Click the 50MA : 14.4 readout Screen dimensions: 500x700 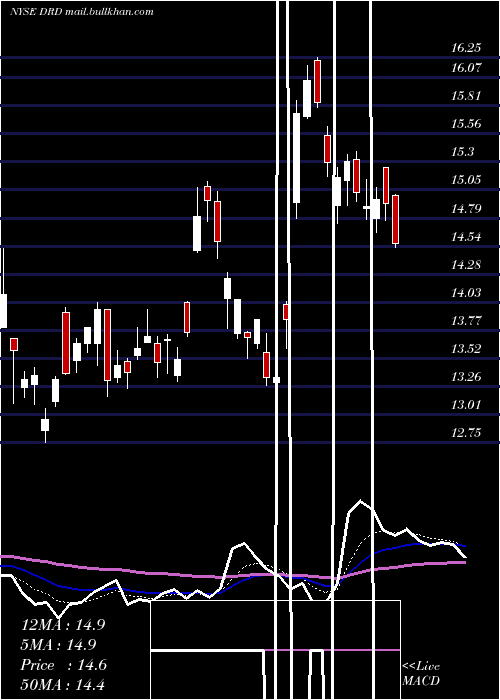pos(63,684)
